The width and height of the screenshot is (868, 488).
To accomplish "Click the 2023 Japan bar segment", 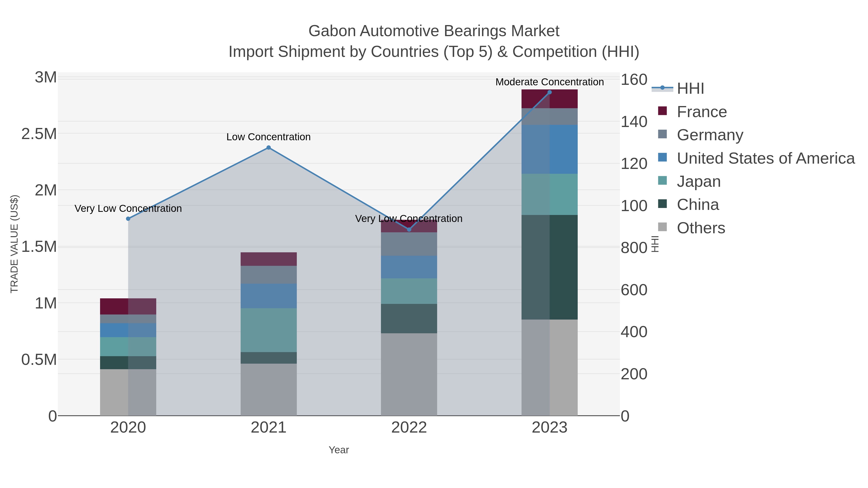I will pyautogui.click(x=549, y=194).
